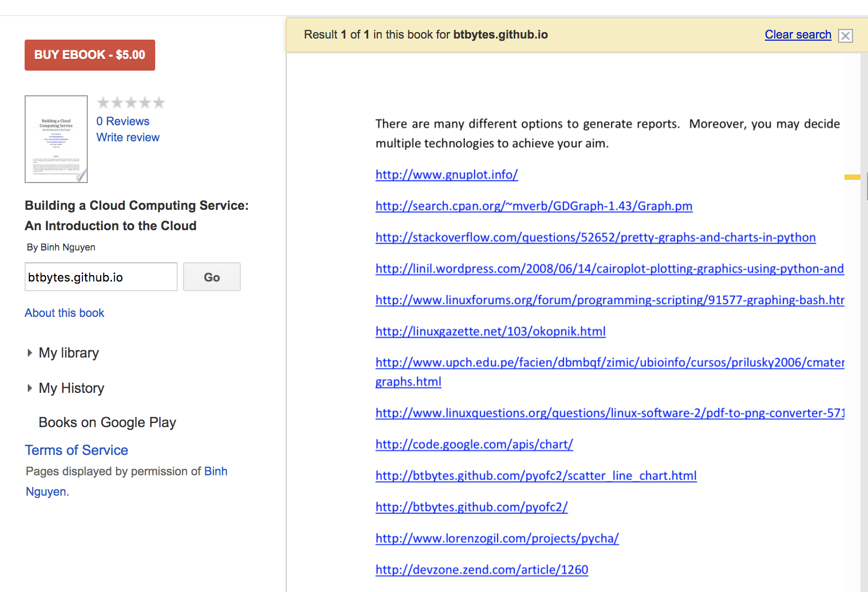Image resolution: width=868 pixels, height=592 pixels.
Task: Open the 0 Reviews link
Action: point(123,122)
